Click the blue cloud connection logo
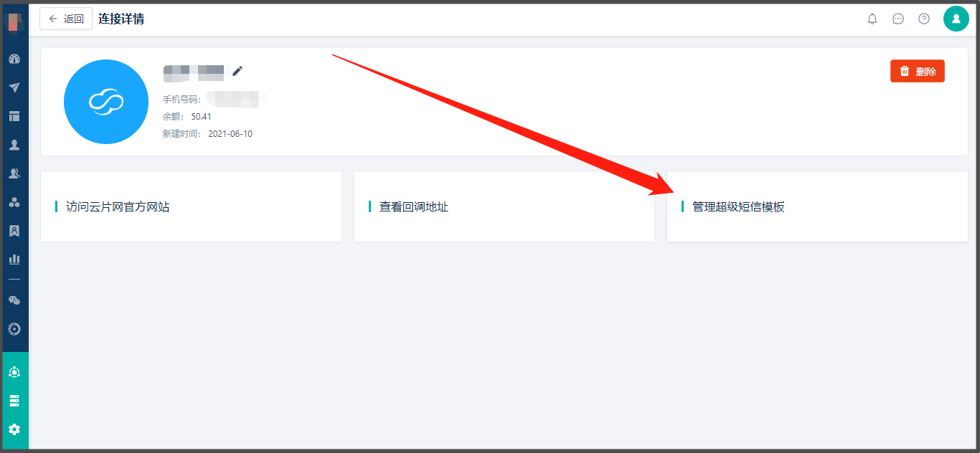The image size is (980, 453). [106, 102]
